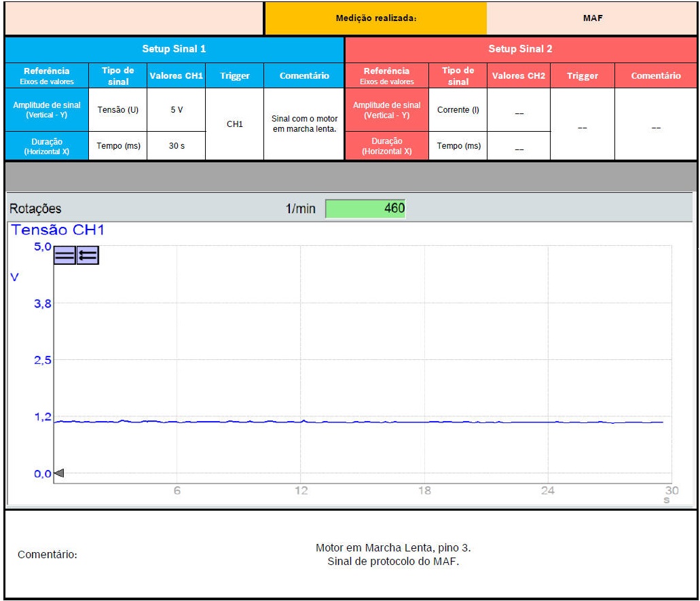The image size is (700, 601).
Task: Click the Tensão CH1 graph title
Action: pos(57,231)
